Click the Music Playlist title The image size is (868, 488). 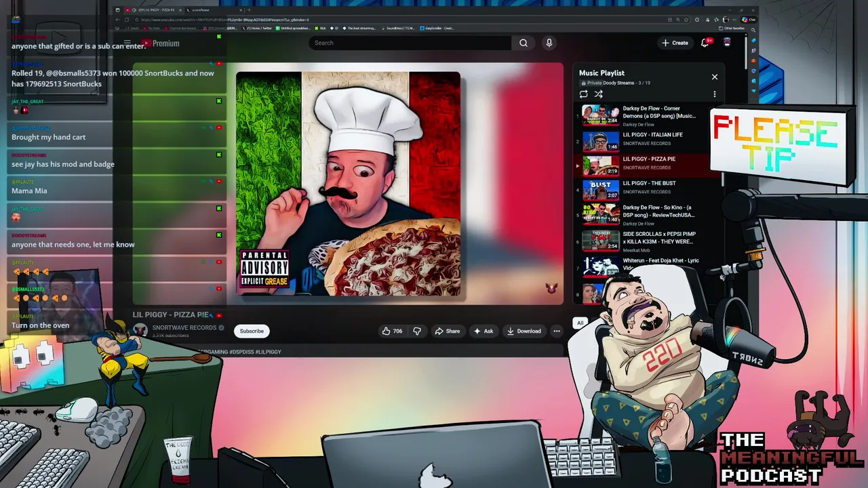tap(601, 73)
